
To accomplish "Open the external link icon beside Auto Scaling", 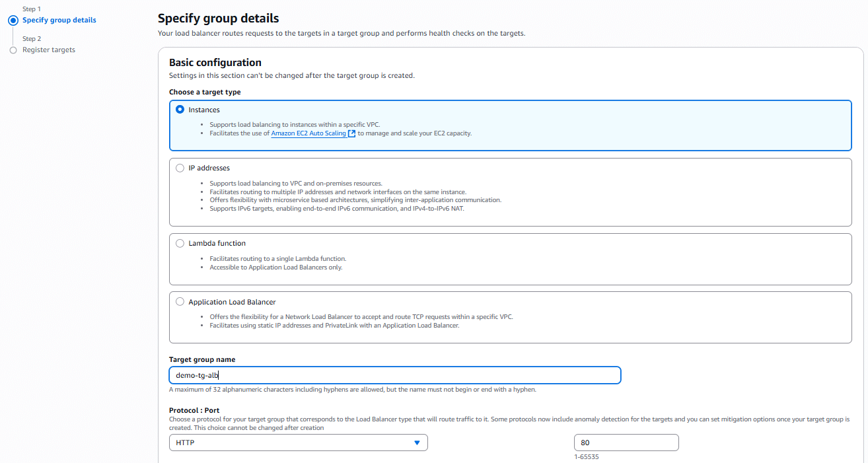I will click(x=352, y=133).
